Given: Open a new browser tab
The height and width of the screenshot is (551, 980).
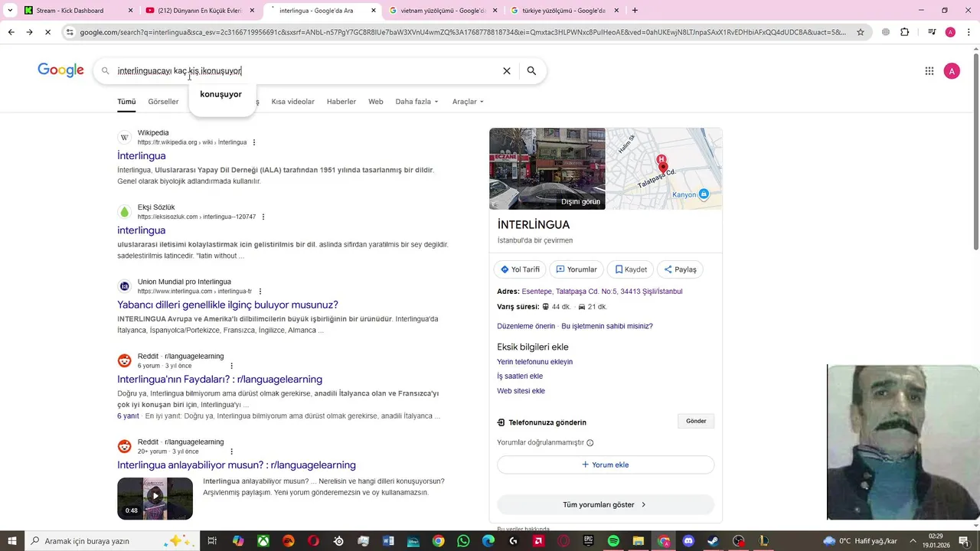Looking at the screenshot, I should pyautogui.click(x=635, y=11).
